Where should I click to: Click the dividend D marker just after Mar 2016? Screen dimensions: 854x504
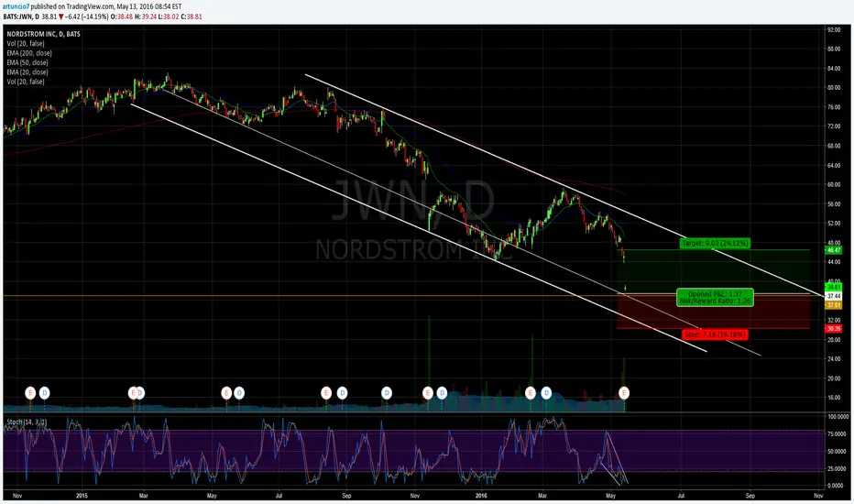pos(546,392)
